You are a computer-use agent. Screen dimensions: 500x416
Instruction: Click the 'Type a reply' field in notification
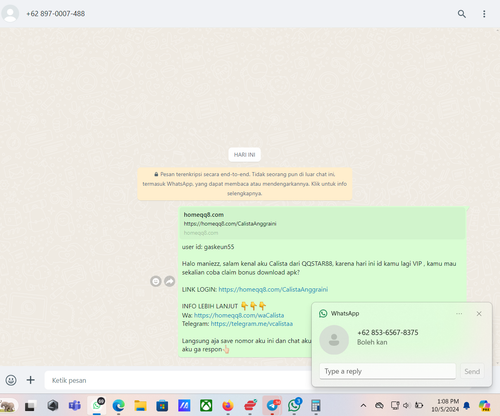pyautogui.click(x=388, y=371)
